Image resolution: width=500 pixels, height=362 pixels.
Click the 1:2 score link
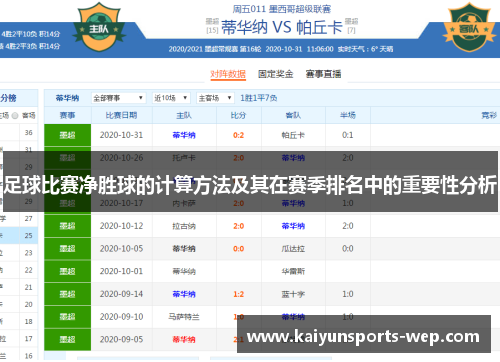click(238, 294)
